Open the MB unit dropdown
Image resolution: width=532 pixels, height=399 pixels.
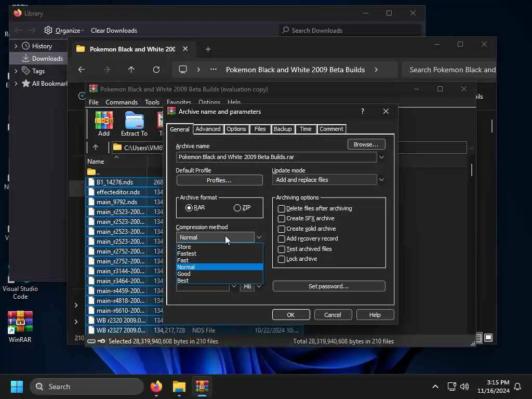point(259,287)
